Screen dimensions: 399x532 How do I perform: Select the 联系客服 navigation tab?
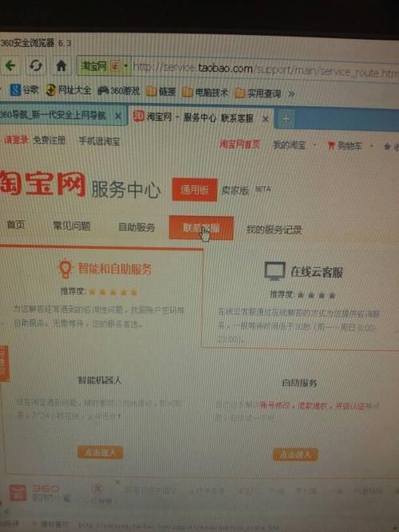click(x=201, y=227)
